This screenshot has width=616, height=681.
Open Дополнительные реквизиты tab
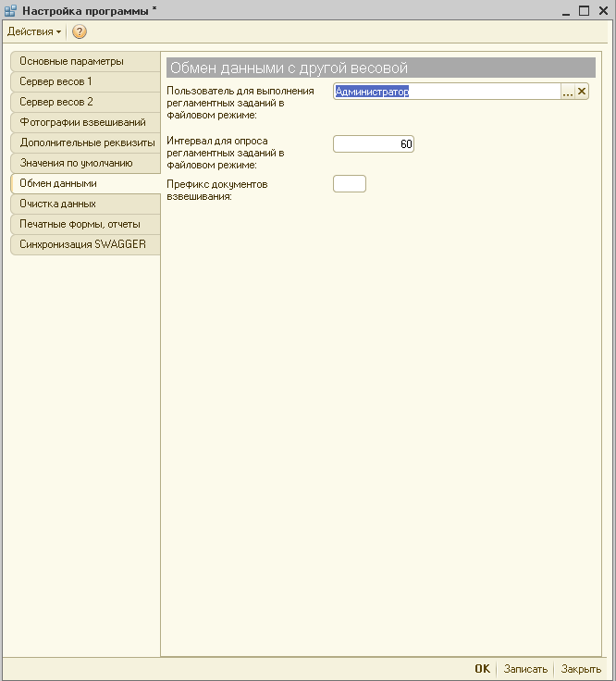tap(86, 142)
